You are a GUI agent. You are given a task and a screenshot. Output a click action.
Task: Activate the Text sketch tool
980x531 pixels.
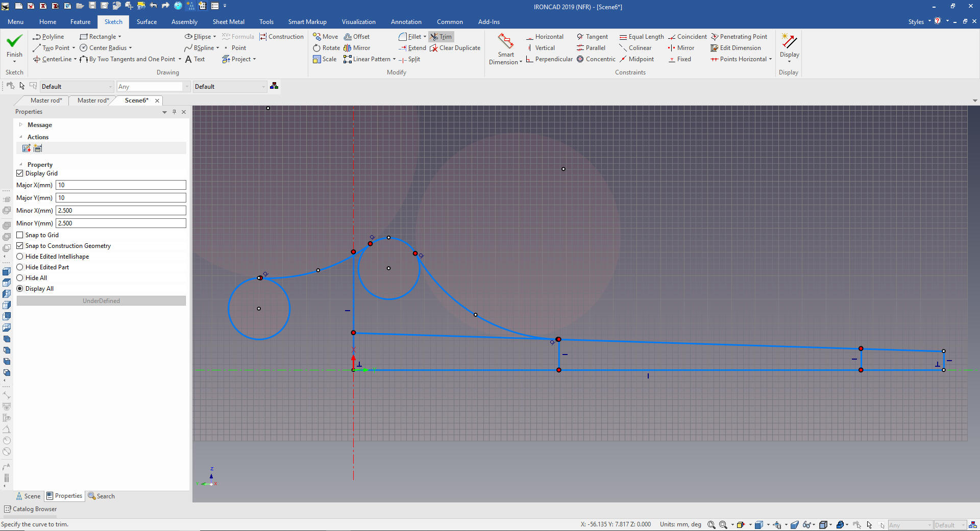[x=194, y=59]
